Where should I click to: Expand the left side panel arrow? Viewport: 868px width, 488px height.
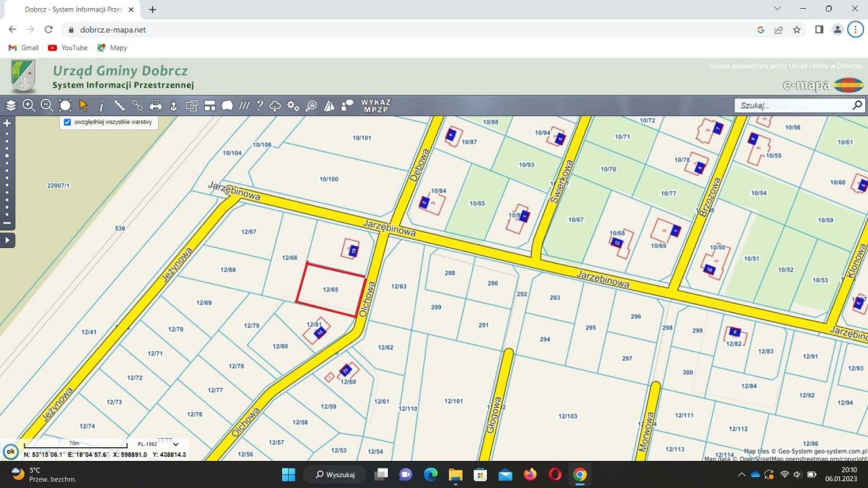(7, 240)
